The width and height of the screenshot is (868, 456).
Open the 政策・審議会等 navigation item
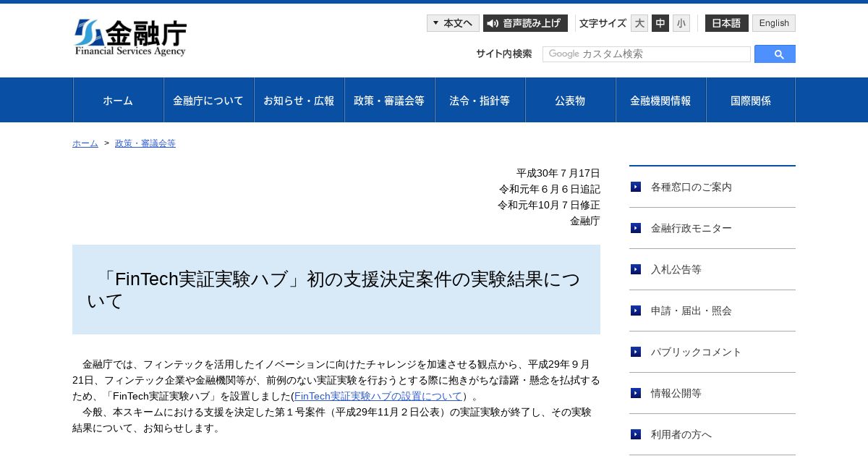click(390, 100)
